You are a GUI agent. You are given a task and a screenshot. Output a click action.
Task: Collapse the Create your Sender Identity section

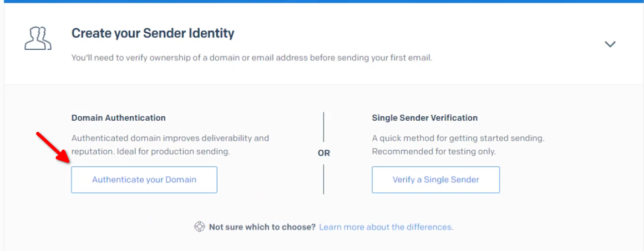point(610,44)
